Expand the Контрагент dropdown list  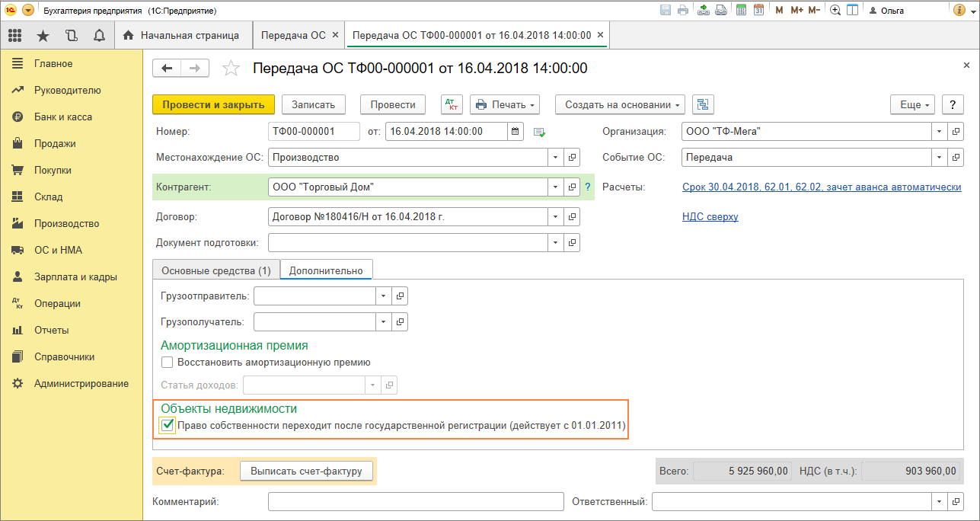click(x=554, y=187)
